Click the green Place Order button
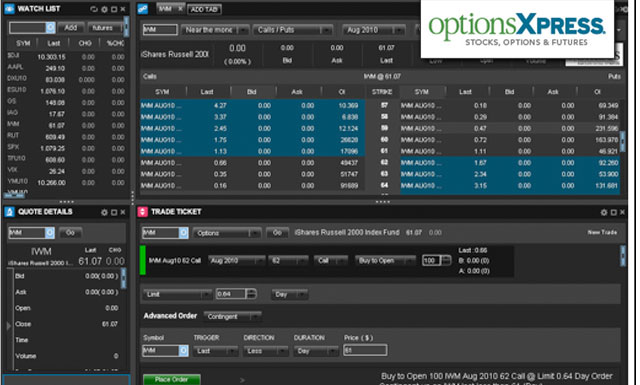 172,379
